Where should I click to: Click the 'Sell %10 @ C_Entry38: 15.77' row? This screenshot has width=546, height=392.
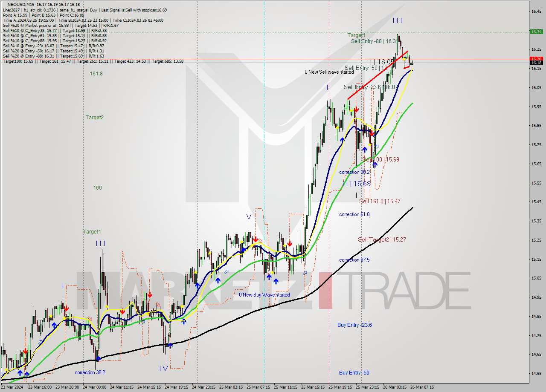[x=55, y=30]
